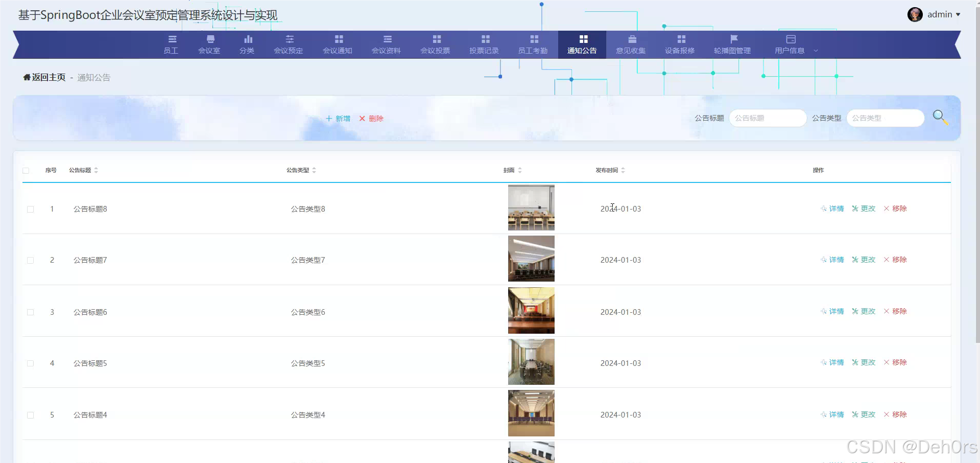The height and width of the screenshot is (463, 980).
Task: Open the 员工 menu item
Action: coord(171,44)
